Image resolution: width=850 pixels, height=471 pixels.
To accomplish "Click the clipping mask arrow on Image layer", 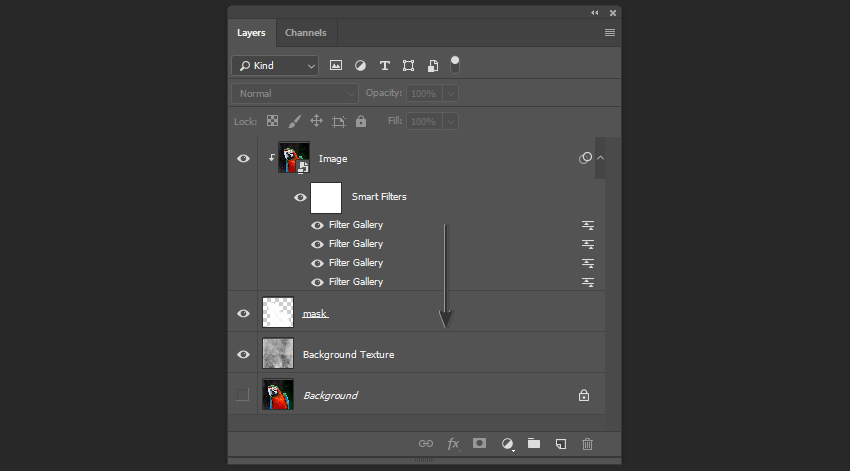I will coord(272,158).
